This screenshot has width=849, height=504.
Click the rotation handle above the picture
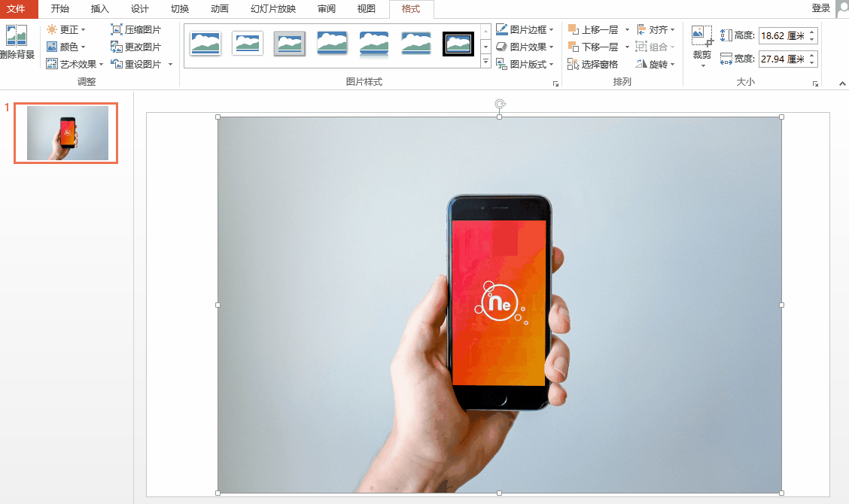click(500, 104)
